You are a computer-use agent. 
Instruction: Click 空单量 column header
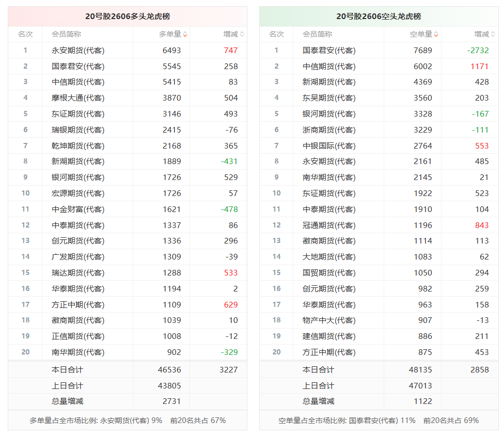(421, 35)
